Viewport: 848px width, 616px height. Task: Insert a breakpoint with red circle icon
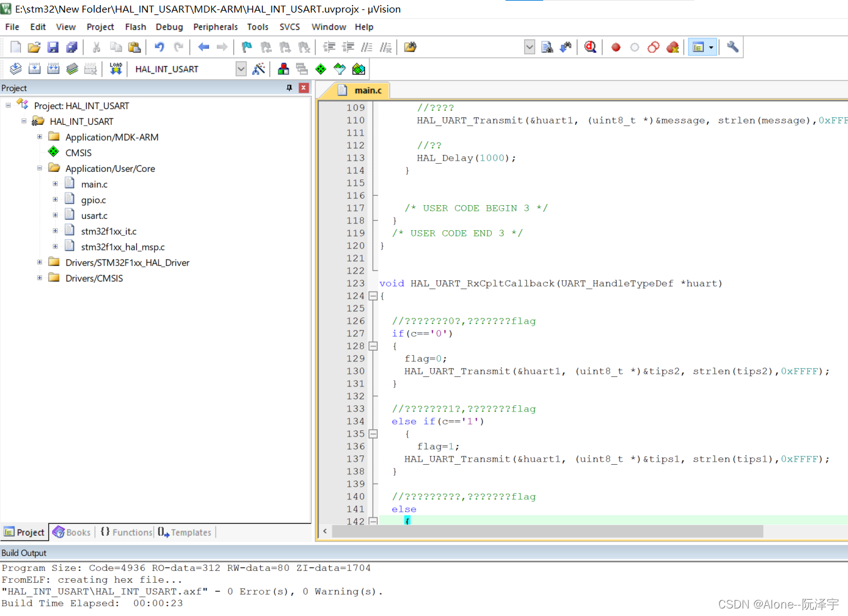pyautogui.click(x=616, y=47)
